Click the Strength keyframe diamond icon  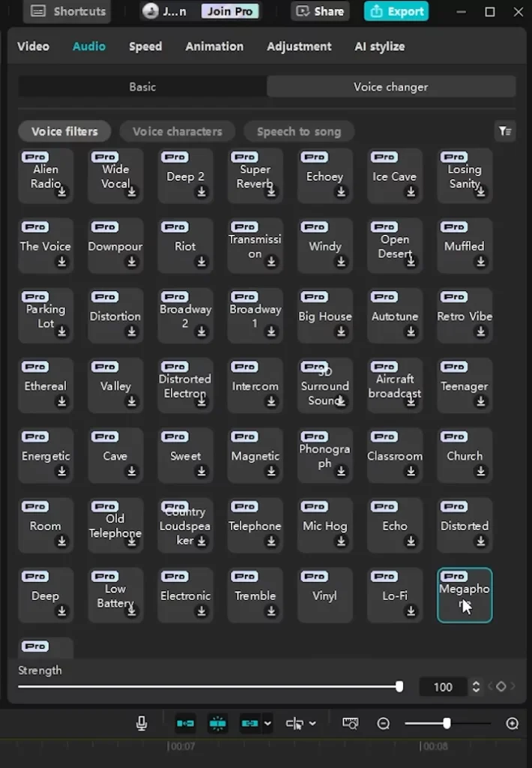tap(501, 687)
